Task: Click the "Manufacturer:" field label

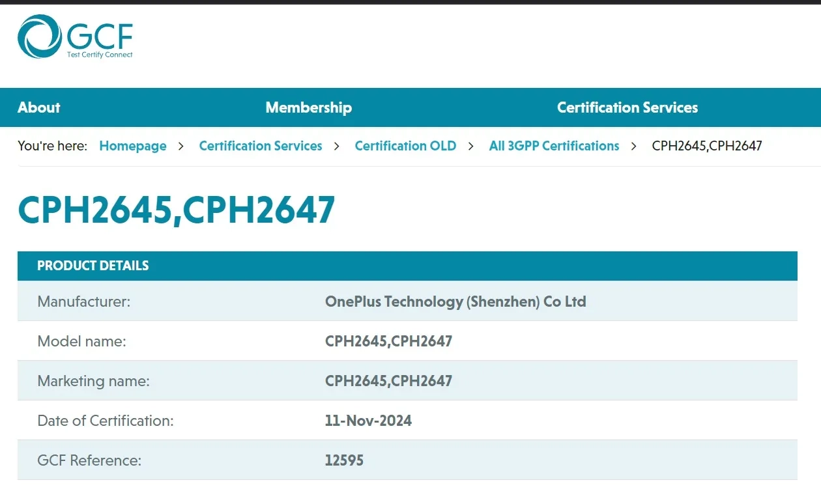Action: (84, 301)
